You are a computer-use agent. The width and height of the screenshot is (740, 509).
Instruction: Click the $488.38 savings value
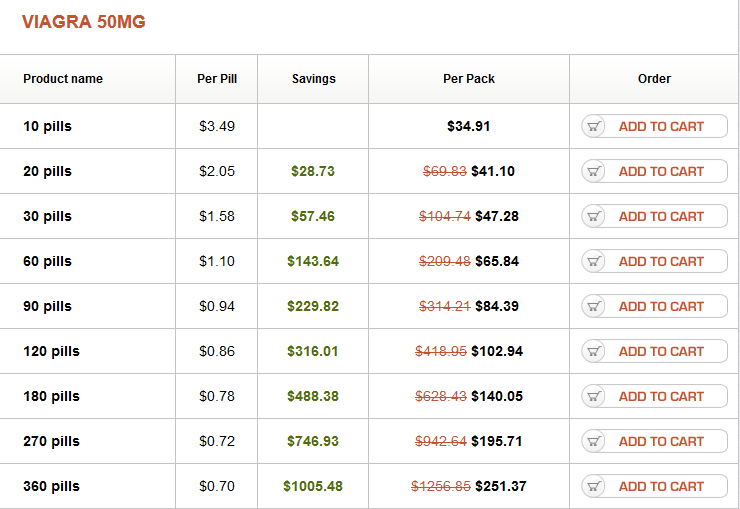(313, 396)
